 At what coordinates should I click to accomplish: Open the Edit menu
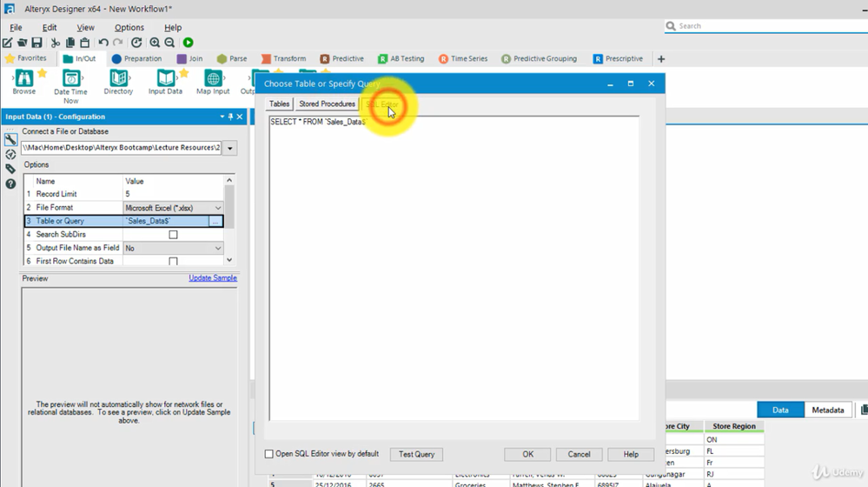point(50,27)
